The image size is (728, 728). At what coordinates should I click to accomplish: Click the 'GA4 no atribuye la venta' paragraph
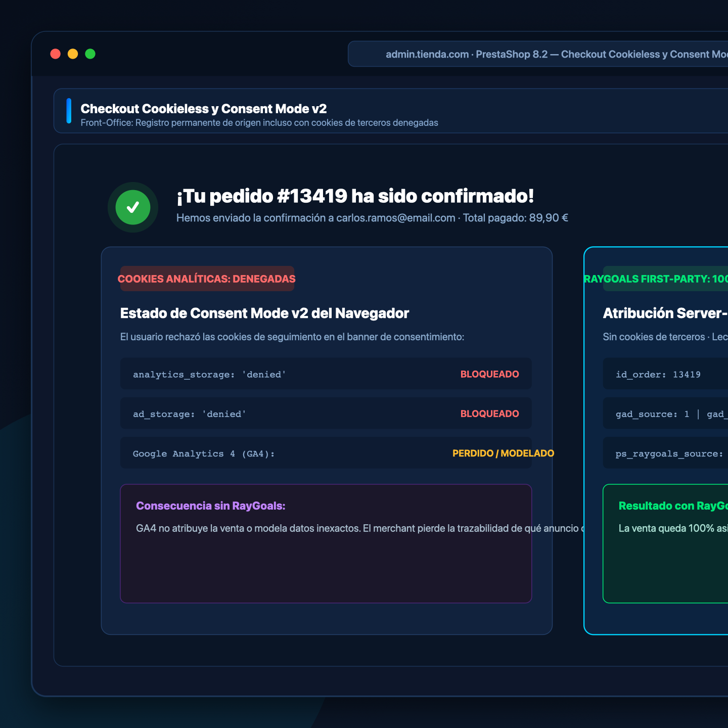click(360, 528)
